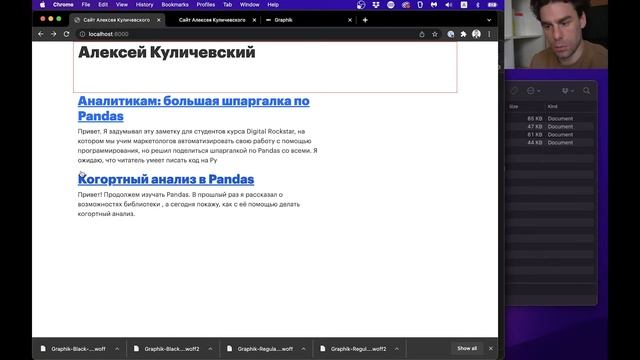Expand options for Graphik-Regul woff2 download
640x360 pixels.
click(x=396, y=349)
